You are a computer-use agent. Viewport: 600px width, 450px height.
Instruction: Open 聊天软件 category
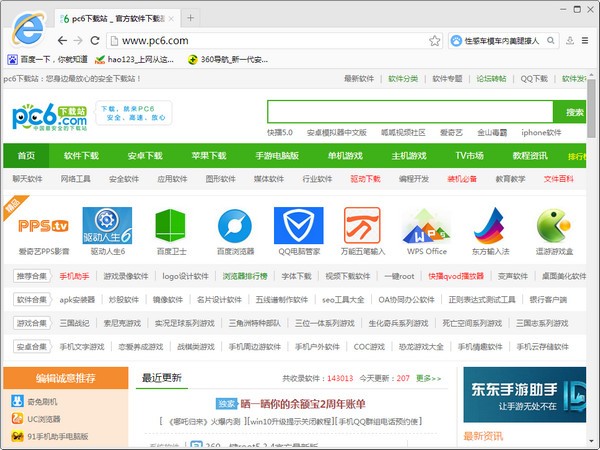[x=27, y=179]
